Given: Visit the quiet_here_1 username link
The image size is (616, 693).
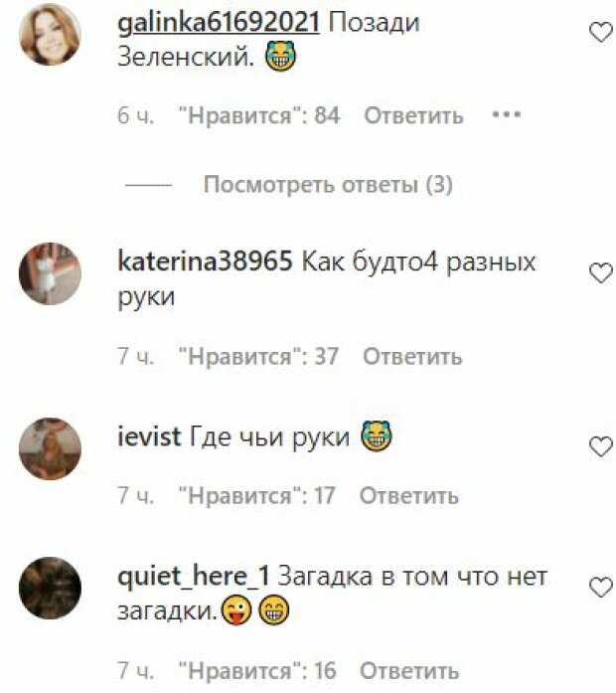Looking at the screenshot, I should (x=194, y=577).
